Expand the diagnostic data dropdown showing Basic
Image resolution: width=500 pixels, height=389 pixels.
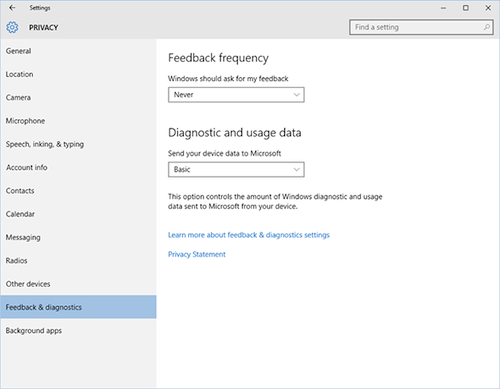(236, 169)
